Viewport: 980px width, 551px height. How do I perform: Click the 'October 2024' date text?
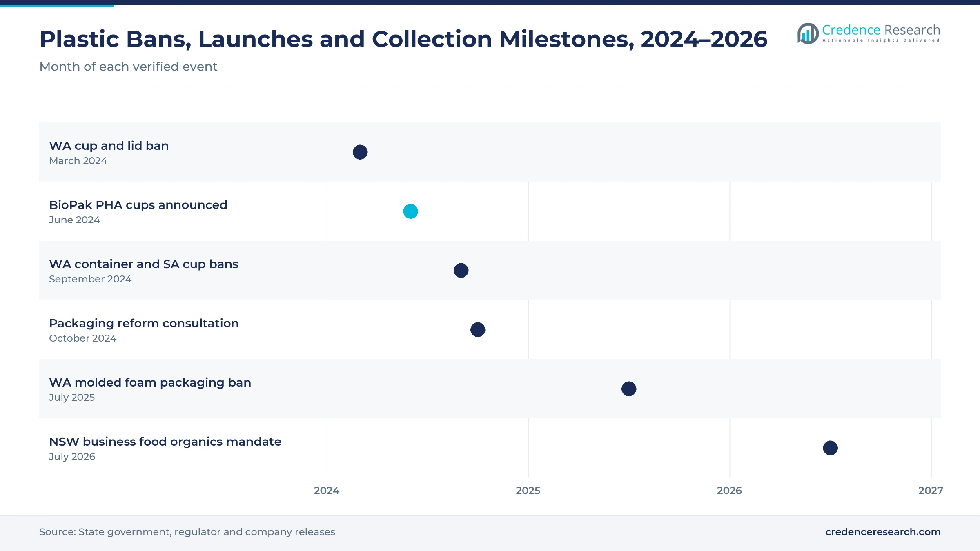pos(82,338)
